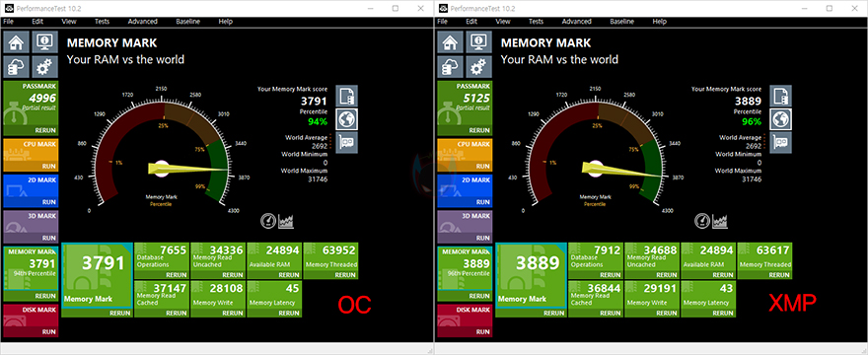This screenshot has height=355, width=868.
Task: Rerun Database Operations 7912 test
Action: [611, 275]
